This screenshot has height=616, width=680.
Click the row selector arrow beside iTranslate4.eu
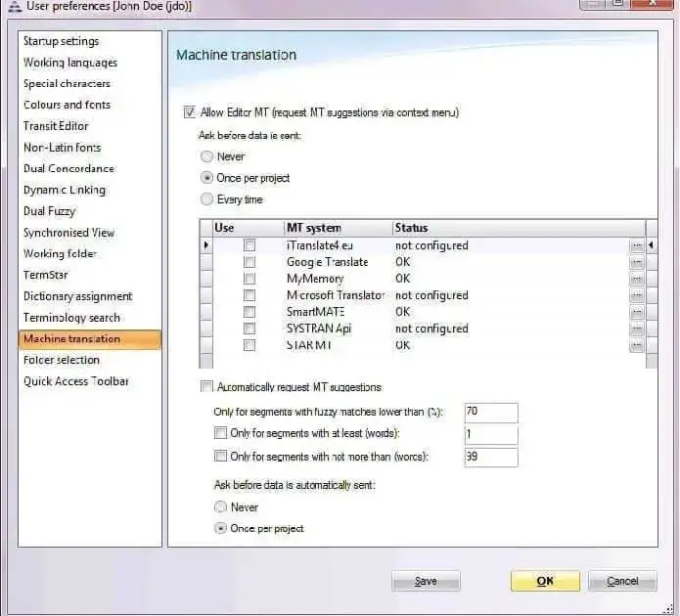point(206,245)
